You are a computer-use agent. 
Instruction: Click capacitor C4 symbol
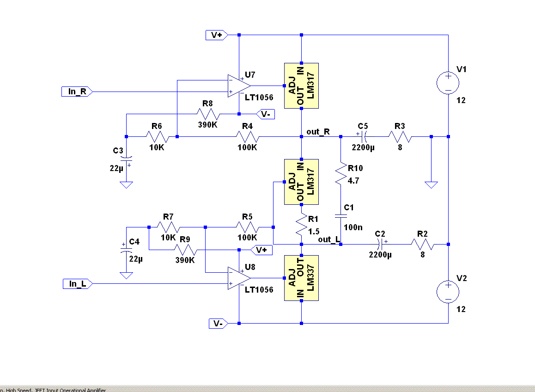click(x=126, y=250)
